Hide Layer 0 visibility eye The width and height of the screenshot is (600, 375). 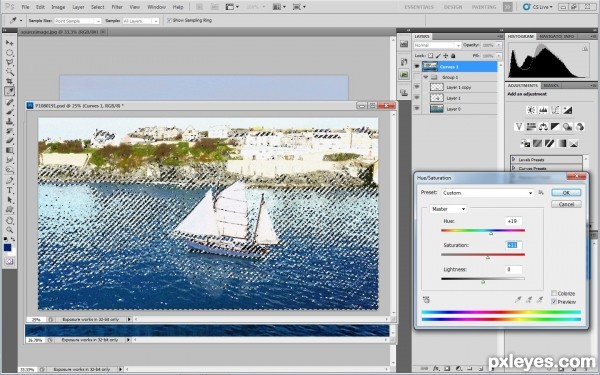click(x=417, y=109)
